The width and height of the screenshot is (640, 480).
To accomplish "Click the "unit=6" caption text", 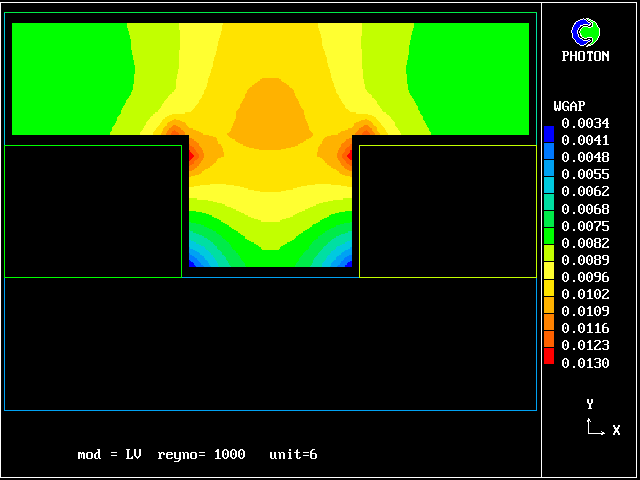I will click(x=293, y=455).
